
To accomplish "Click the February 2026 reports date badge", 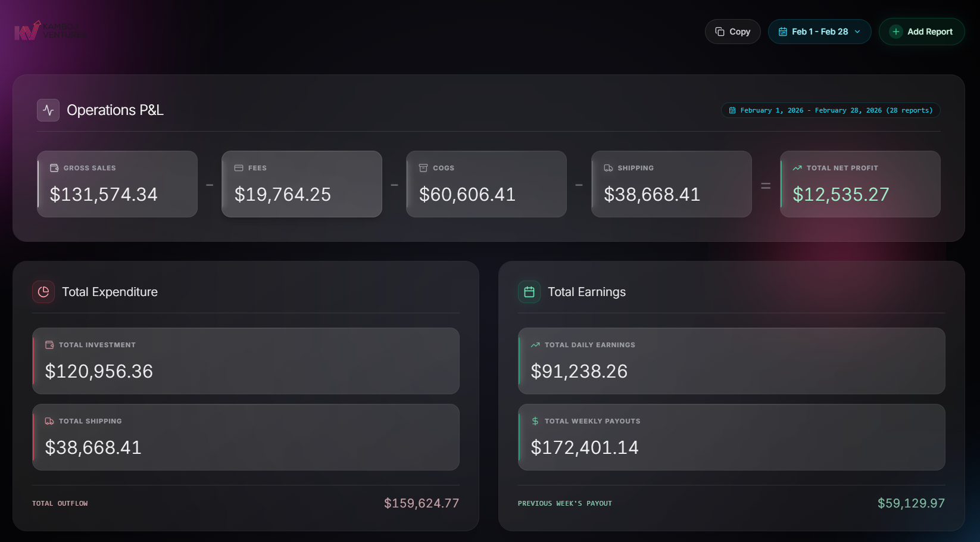I will coord(831,110).
